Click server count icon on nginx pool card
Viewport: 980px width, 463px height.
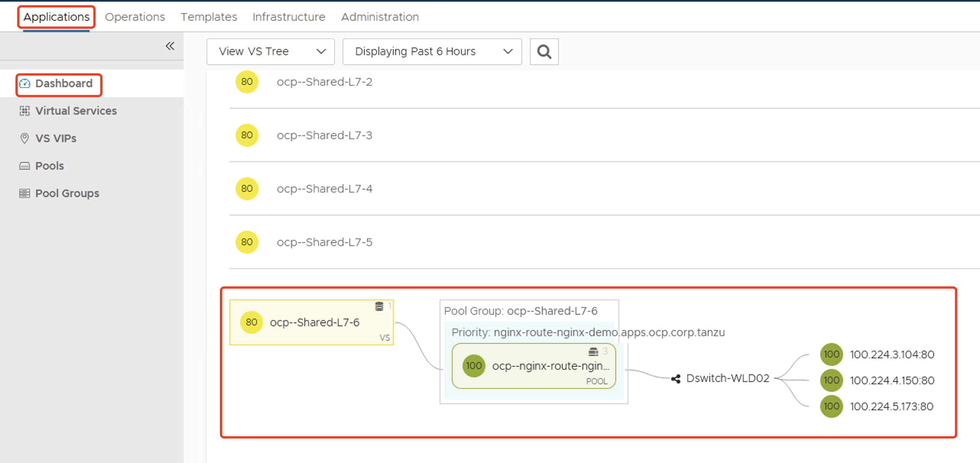[x=593, y=351]
